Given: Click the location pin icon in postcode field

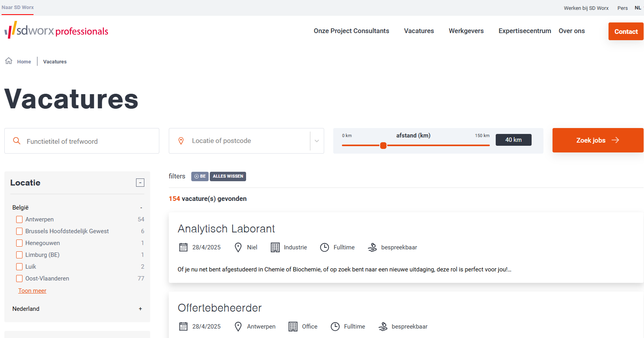Looking at the screenshot, I should (181, 141).
